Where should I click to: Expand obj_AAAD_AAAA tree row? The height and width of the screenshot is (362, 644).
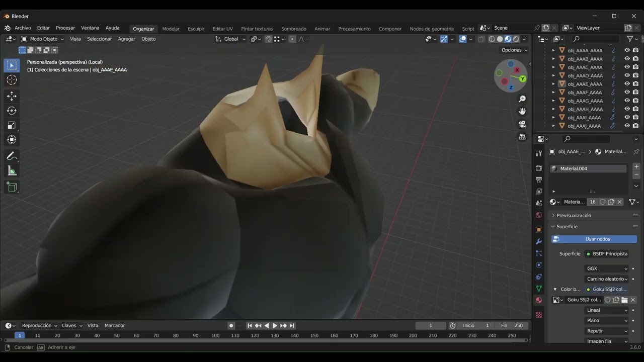click(553, 75)
